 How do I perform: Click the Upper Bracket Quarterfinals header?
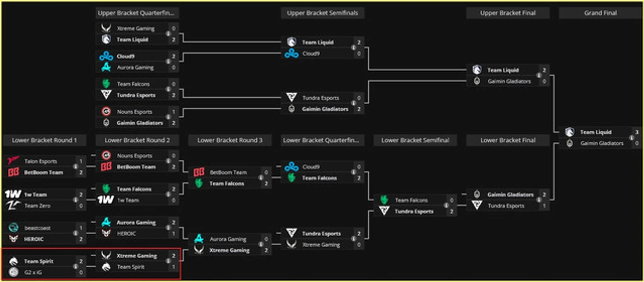pos(137,13)
